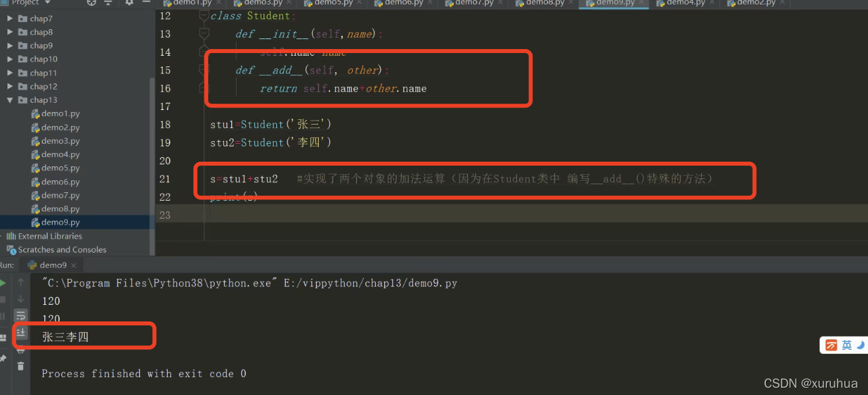Fold the class Student block on line 12
The image size is (868, 395).
(204, 15)
